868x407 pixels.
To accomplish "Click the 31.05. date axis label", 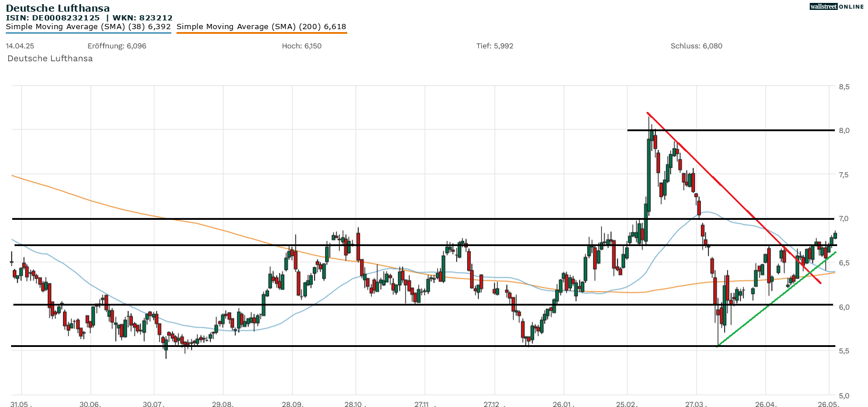I will [x=21, y=404].
